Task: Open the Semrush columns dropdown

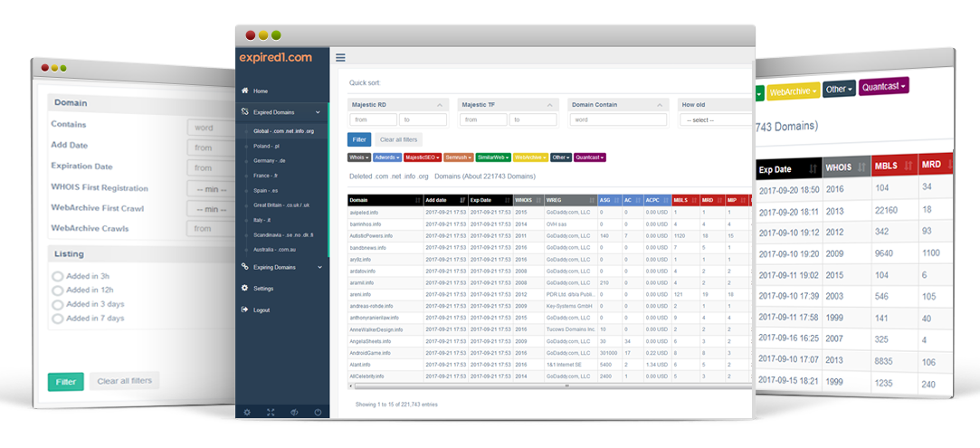Action: (459, 157)
